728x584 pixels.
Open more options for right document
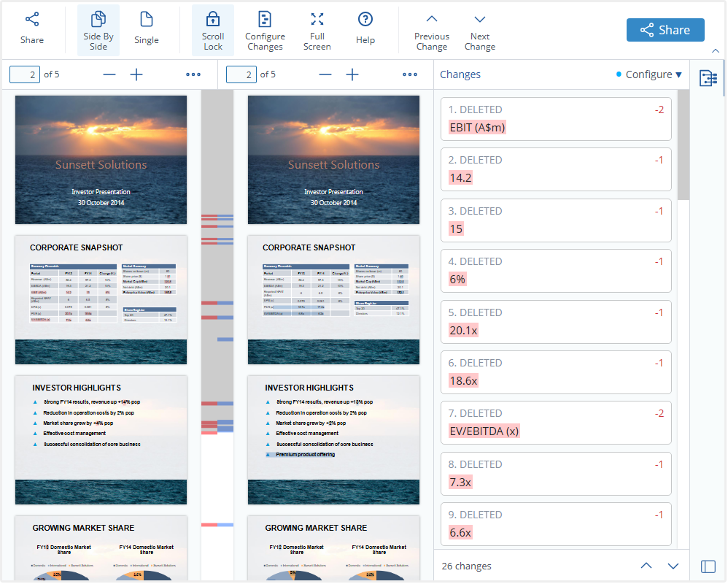click(410, 74)
